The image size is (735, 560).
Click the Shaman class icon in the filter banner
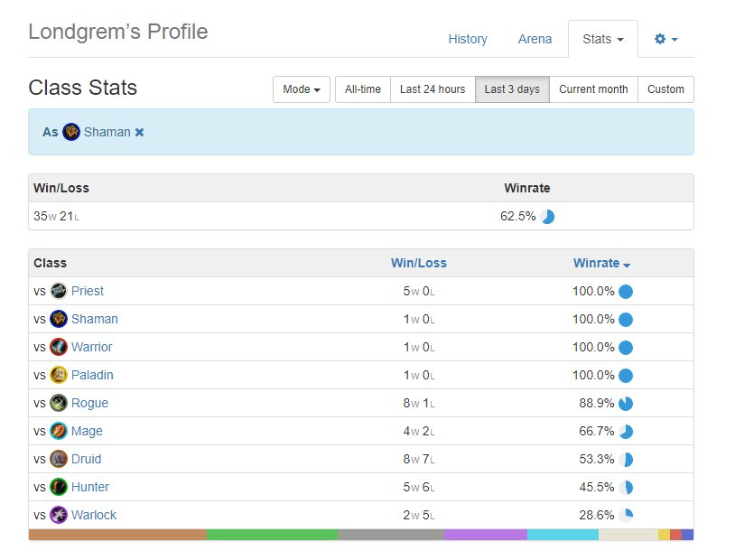click(x=71, y=132)
